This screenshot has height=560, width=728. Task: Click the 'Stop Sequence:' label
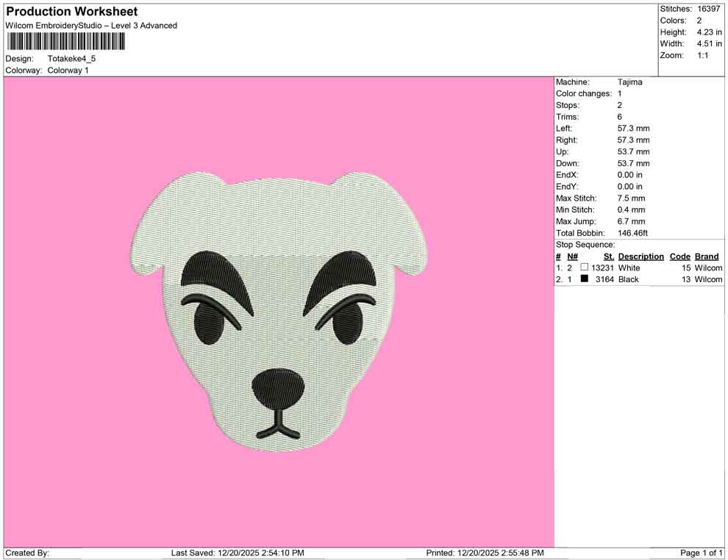pyautogui.click(x=585, y=245)
